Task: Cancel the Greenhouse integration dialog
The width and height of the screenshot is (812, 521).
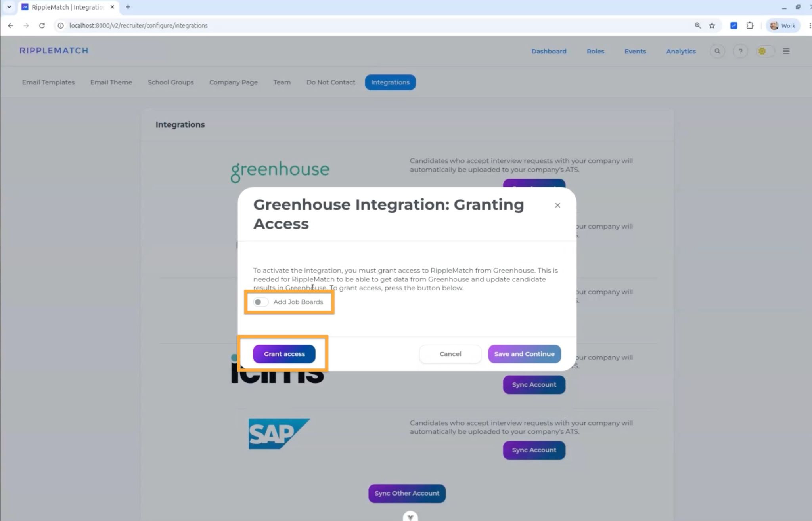Action: click(450, 354)
